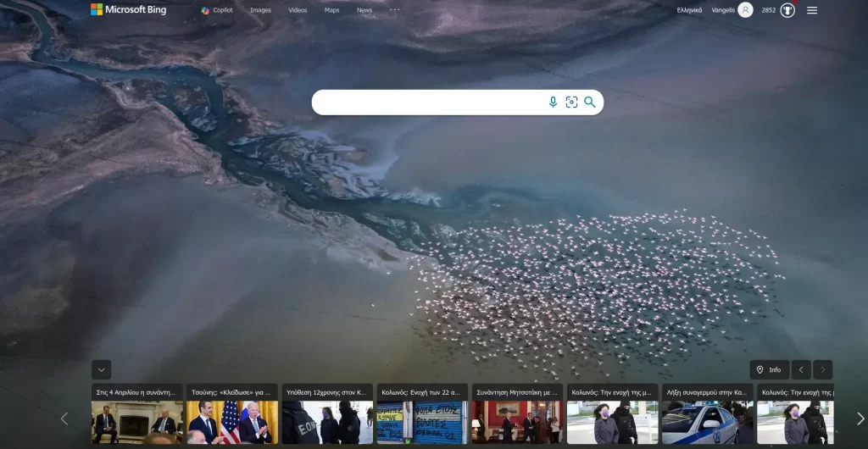Switch language to Ελληνικά
Image resolution: width=868 pixels, height=449 pixels.
pyautogui.click(x=689, y=10)
